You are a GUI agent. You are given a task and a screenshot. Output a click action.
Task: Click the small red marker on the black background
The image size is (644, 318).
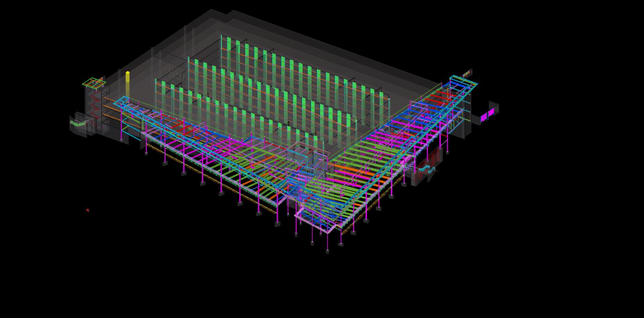click(87, 210)
